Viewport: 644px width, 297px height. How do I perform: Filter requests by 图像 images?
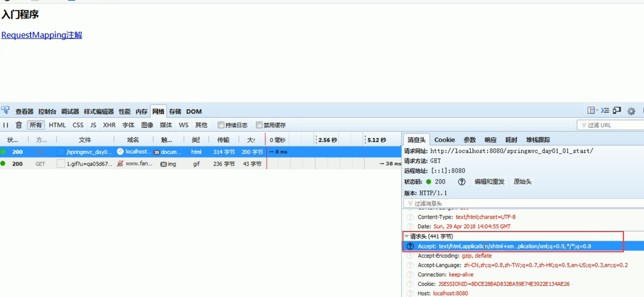tap(147, 125)
